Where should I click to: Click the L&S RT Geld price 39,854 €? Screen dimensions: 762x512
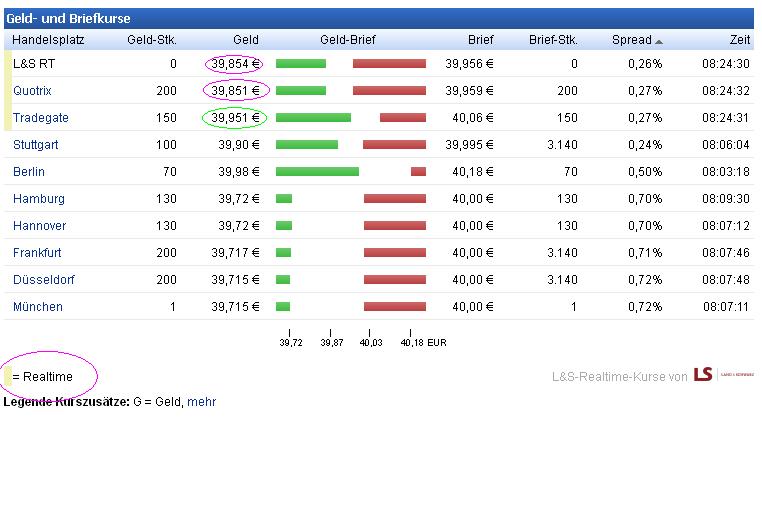coord(232,64)
